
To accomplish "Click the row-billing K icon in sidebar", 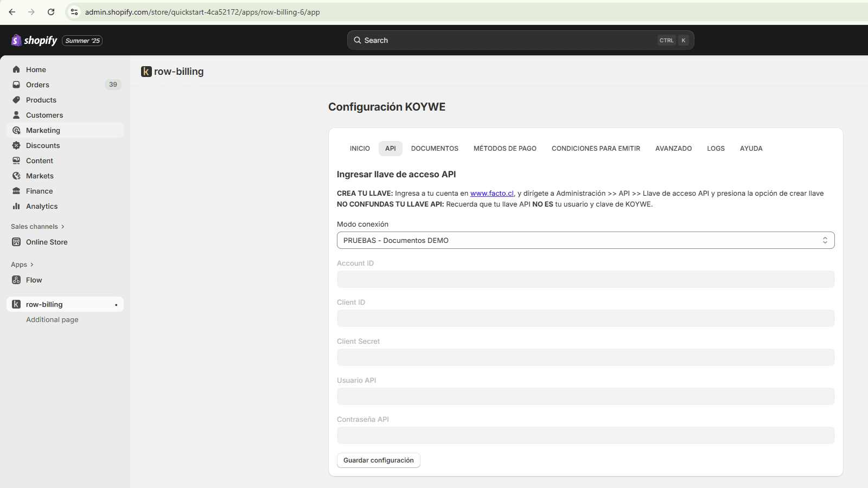I will tap(16, 304).
